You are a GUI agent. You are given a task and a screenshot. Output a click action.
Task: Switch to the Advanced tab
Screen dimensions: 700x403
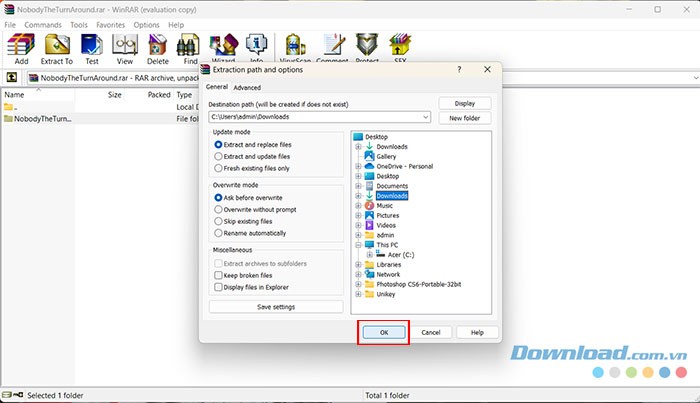click(247, 88)
